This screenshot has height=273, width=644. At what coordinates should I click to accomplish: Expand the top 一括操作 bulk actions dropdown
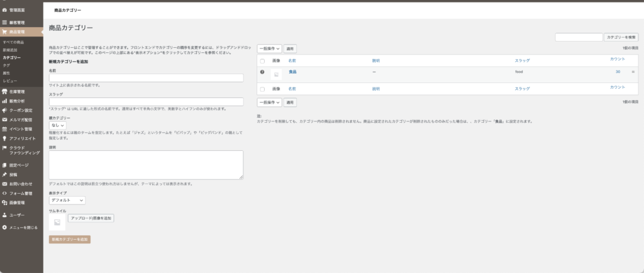coord(269,48)
